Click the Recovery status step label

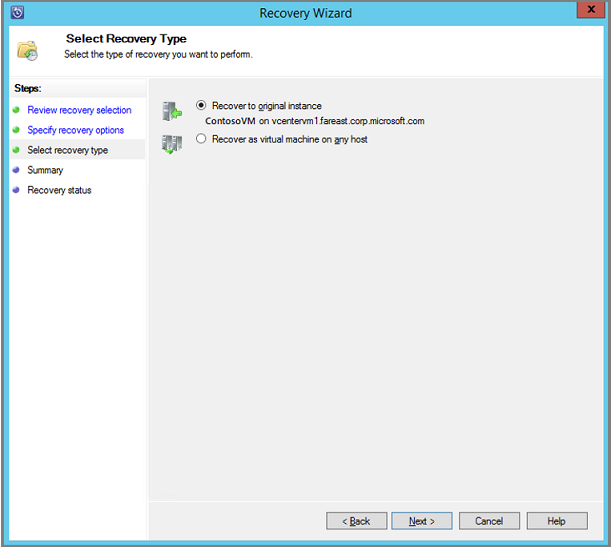click(x=59, y=190)
